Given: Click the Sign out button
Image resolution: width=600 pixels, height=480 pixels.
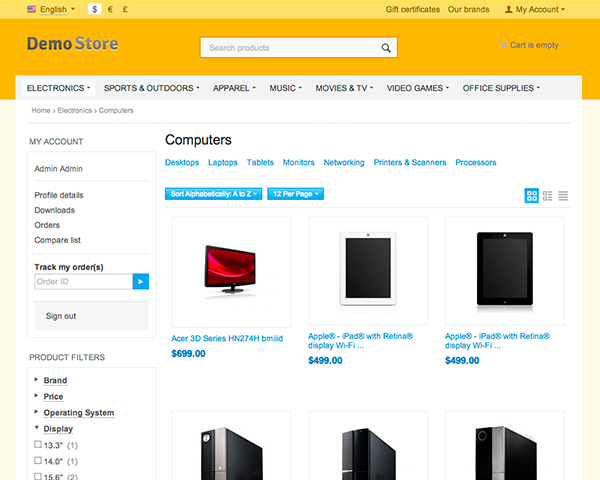Looking at the screenshot, I should (x=91, y=316).
